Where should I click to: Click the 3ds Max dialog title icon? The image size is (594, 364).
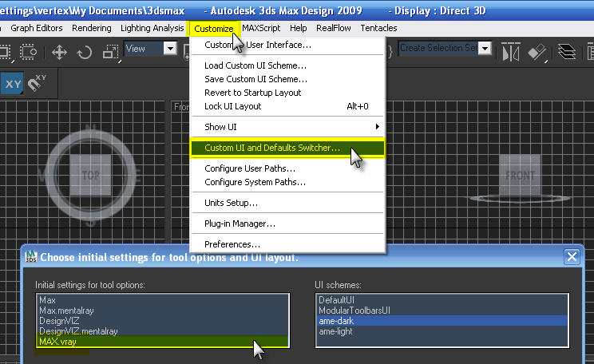(x=30, y=257)
